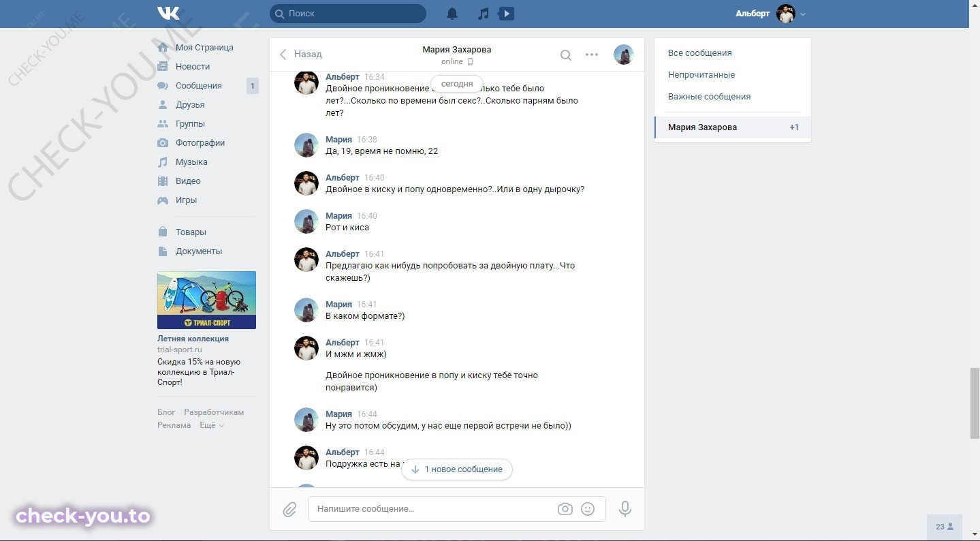Click the VK logo in header
Screen dimensions: 980x541
click(168, 13)
